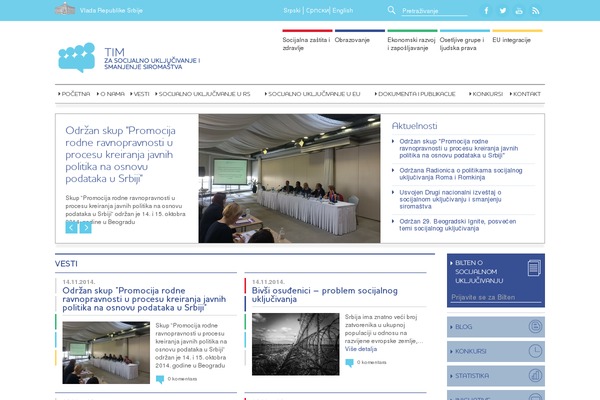Open SOCIJALNO UKLJUČIVANJE U RS menu
This screenshot has width=600, height=400.
[204, 94]
